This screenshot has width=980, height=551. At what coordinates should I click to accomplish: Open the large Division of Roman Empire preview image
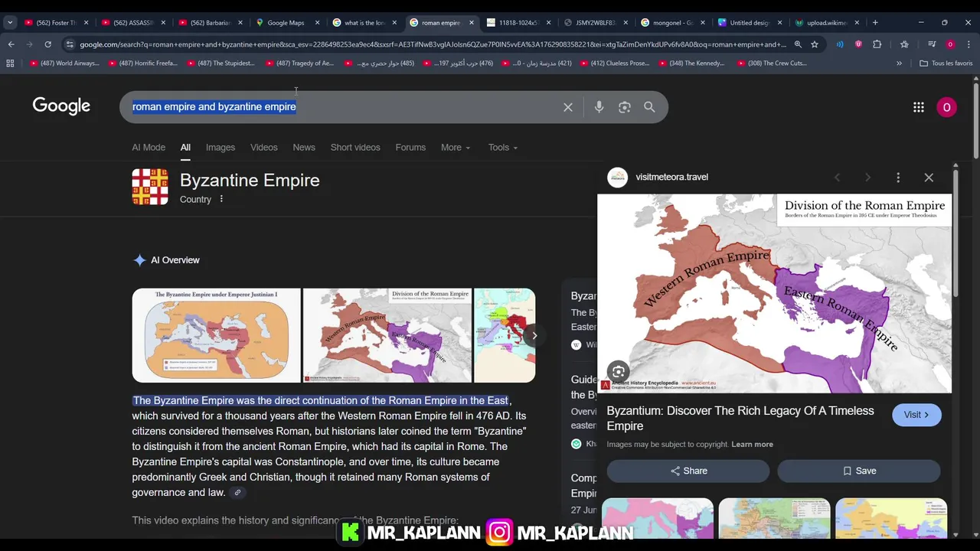tap(774, 293)
